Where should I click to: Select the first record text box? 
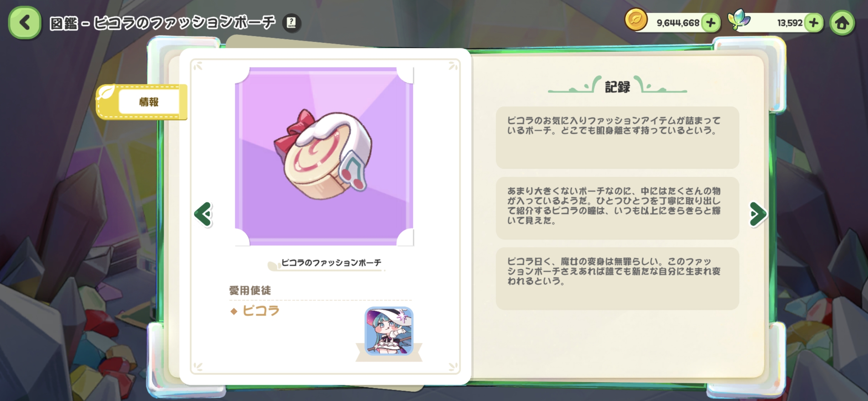point(618,138)
